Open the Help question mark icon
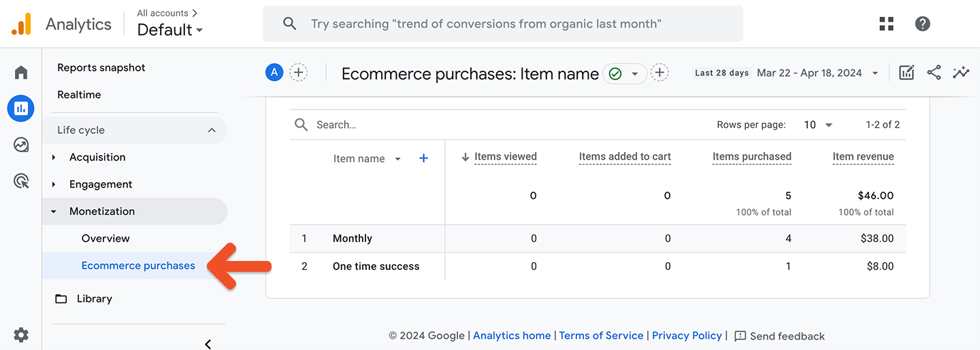The image size is (980, 350). coord(922,24)
